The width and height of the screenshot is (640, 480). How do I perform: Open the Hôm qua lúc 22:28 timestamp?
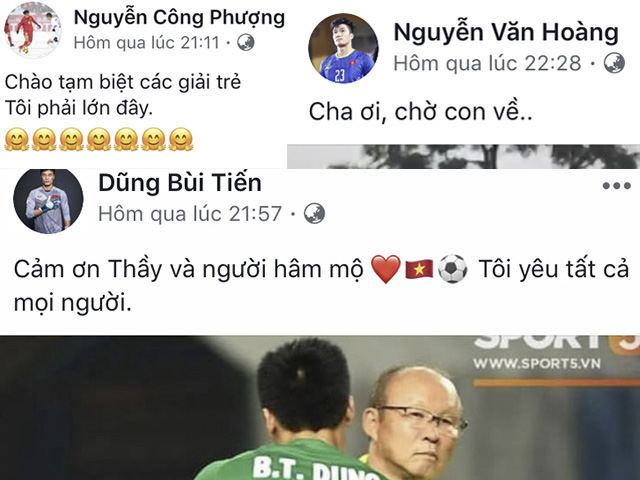pyautogui.click(x=487, y=63)
